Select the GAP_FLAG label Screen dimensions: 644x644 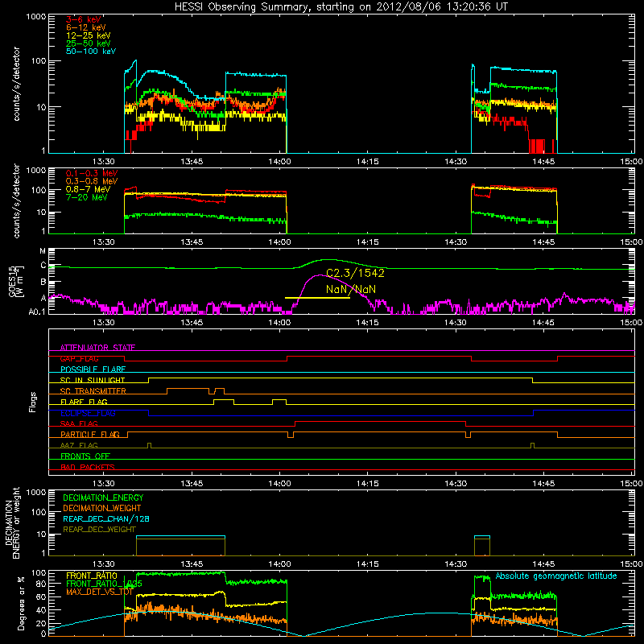(79, 358)
